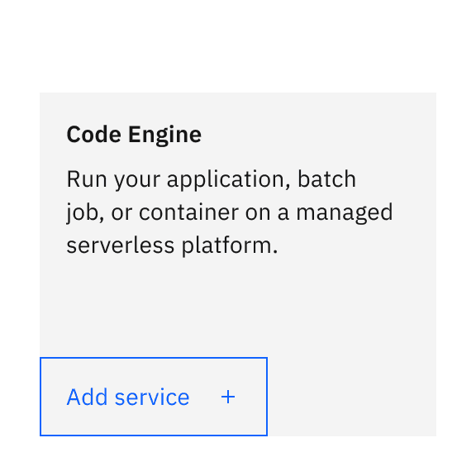Click the bold Code Engine heading
Image resolution: width=476 pixels, height=476 pixels.
tap(134, 135)
